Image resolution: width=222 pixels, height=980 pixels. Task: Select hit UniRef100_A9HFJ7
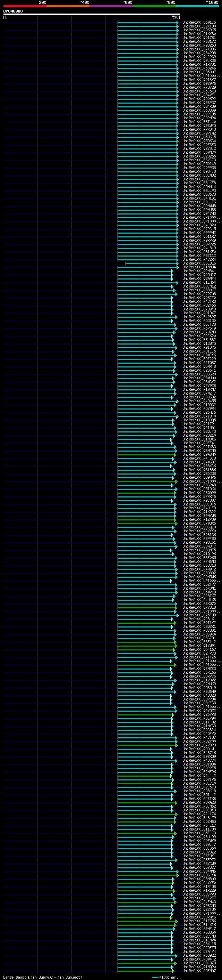click(199, 929)
